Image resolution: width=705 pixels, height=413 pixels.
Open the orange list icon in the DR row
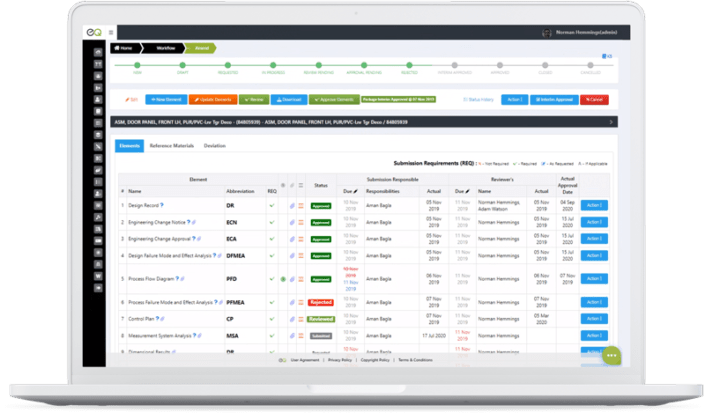(301, 206)
